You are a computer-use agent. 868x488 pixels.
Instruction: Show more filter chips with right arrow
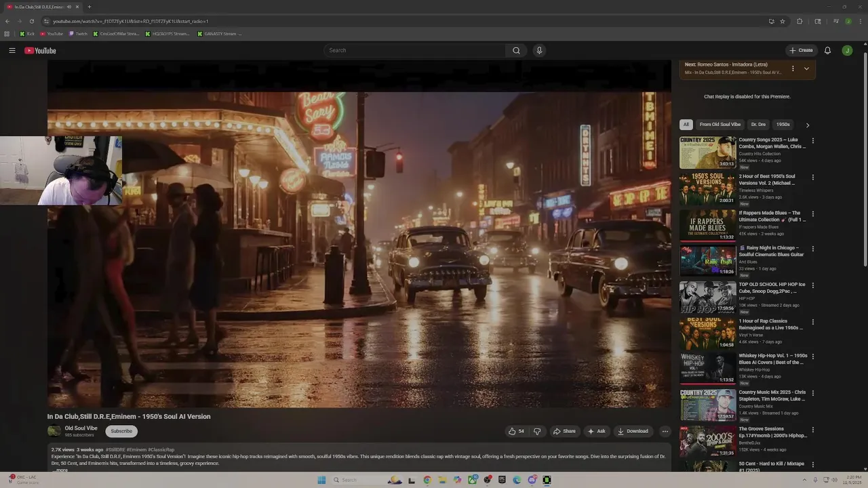click(x=807, y=125)
